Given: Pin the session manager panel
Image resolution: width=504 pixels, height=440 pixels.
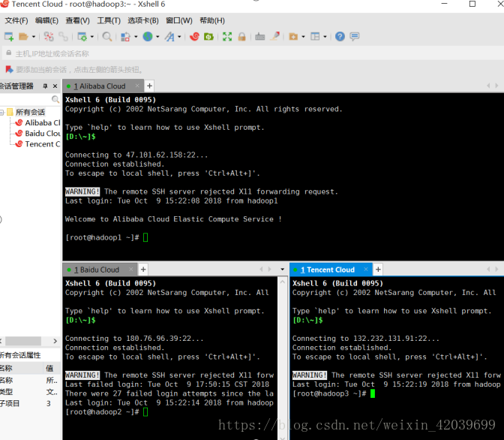Looking at the screenshot, I should pyautogui.click(x=45, y=86).
